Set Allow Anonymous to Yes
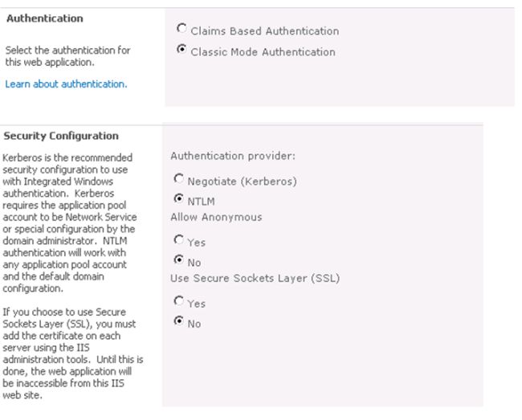522x420 pixels. coord(179,239)
